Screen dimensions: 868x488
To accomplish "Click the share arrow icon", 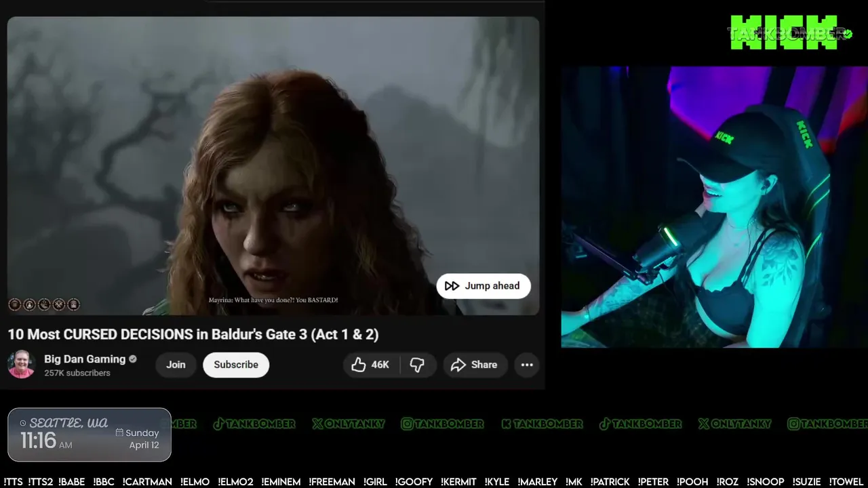I will click(458, 365).
